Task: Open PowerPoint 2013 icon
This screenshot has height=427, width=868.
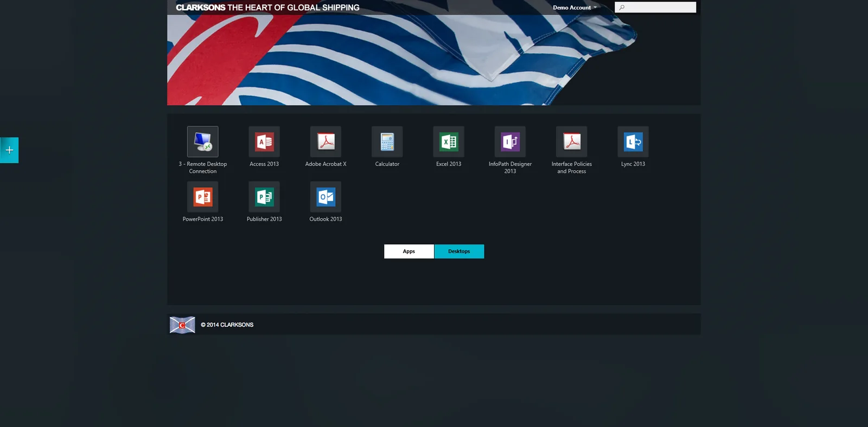Action: (203, 197)
